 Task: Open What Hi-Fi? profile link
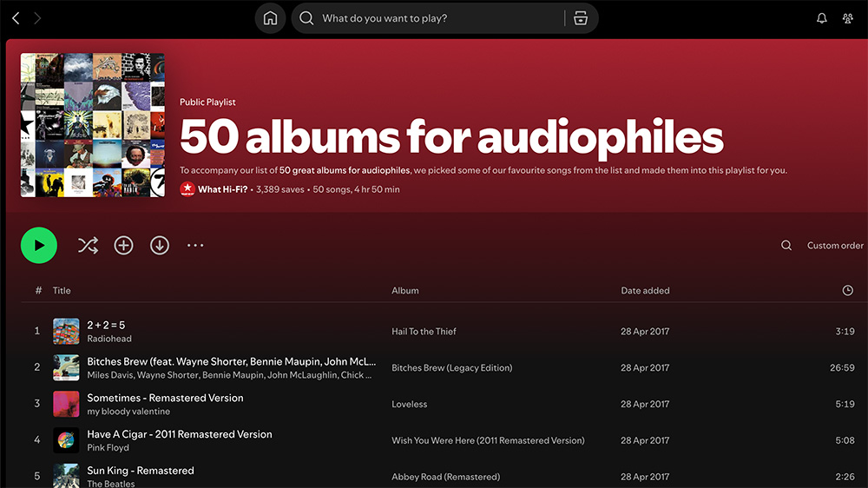[x=222, y=189]
